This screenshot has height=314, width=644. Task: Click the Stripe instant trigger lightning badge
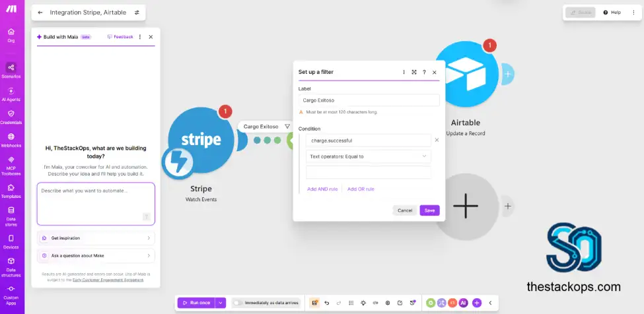(x=177, y=163)
